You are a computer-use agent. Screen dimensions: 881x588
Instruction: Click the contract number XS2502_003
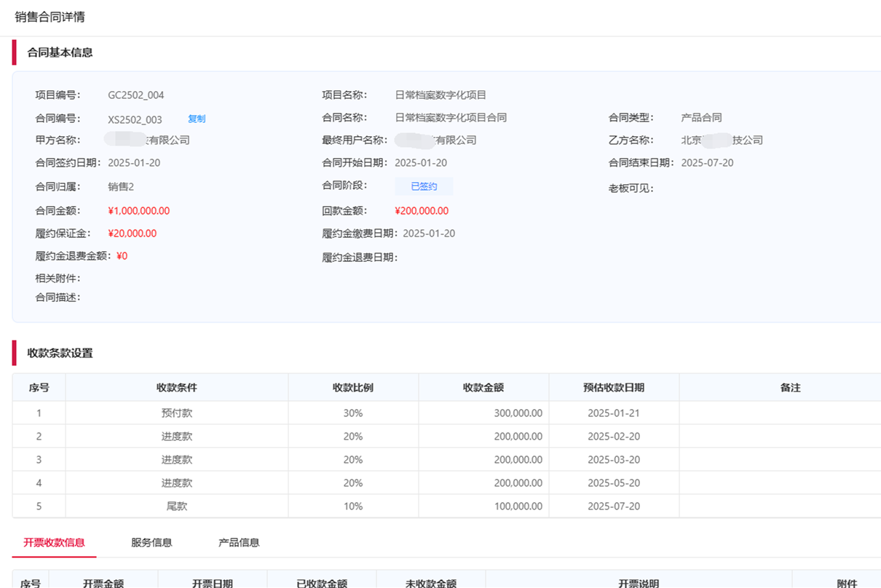coord(132,117)
